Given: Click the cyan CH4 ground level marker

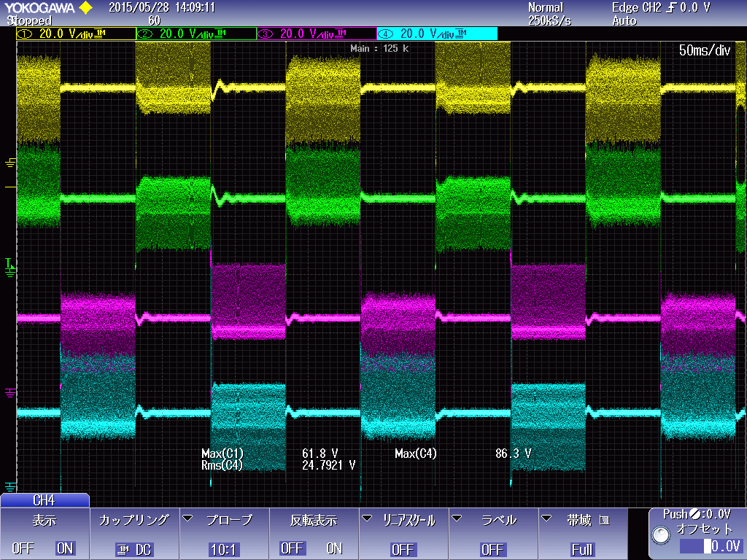Looking at the screenshot, I should click(x=10, y=486).
